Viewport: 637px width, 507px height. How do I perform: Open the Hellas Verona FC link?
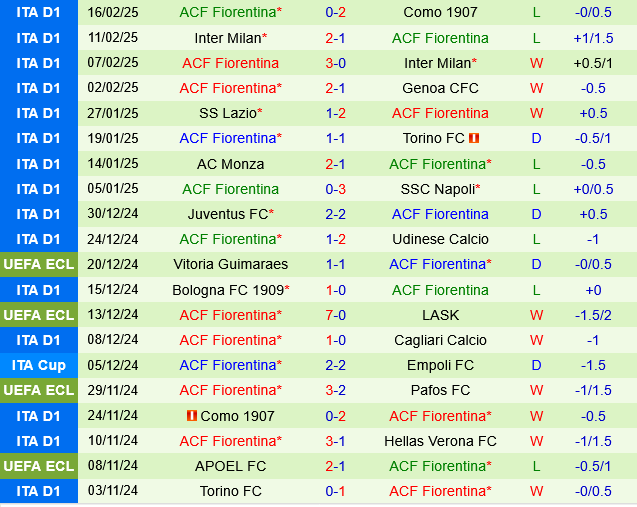440,440
